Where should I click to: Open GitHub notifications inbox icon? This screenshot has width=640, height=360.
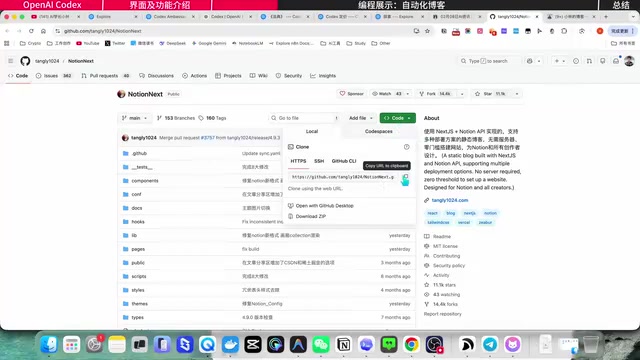(616, 61)
